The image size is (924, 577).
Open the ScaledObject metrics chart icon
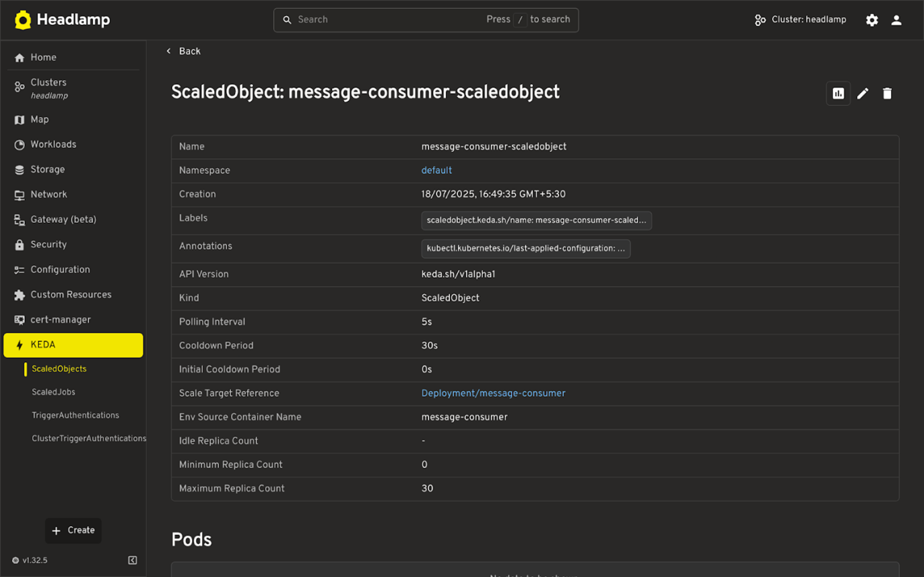[838, 94]
